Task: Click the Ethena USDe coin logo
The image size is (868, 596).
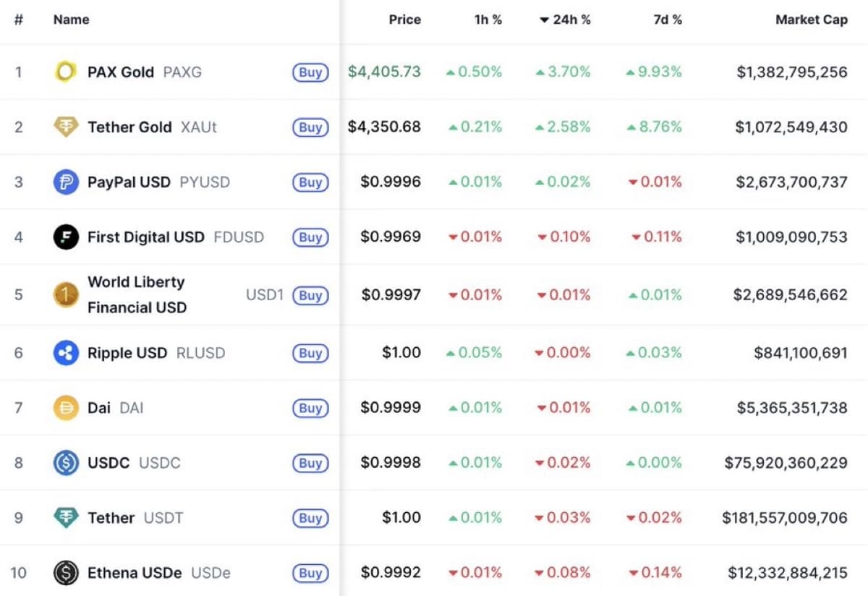Action: 65,572
